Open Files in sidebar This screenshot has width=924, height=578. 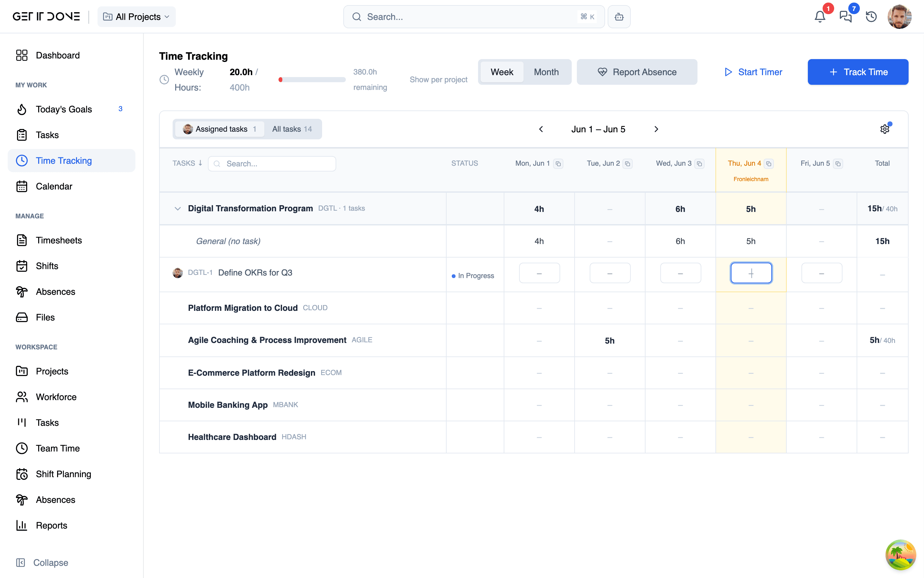point(72,317)
